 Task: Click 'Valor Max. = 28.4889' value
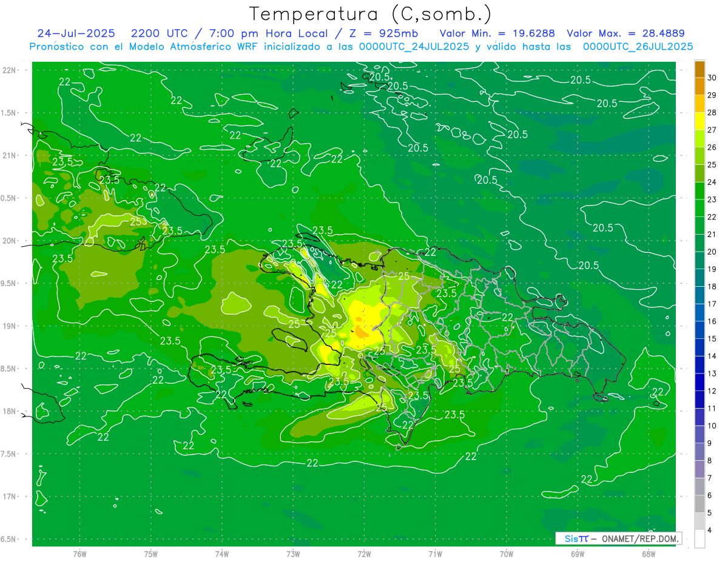625,33
